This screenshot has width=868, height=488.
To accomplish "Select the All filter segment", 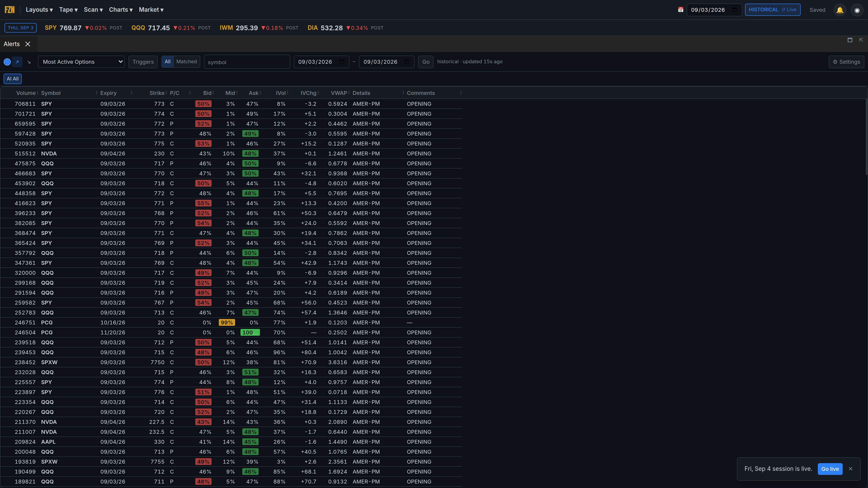I will click(167, 62).
